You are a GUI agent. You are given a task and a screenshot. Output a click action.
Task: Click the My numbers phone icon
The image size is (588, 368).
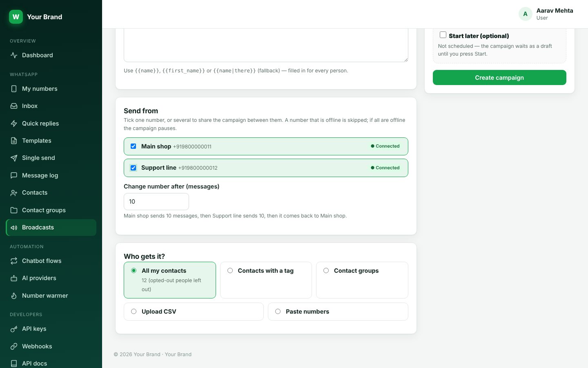(x=14, y=89)
